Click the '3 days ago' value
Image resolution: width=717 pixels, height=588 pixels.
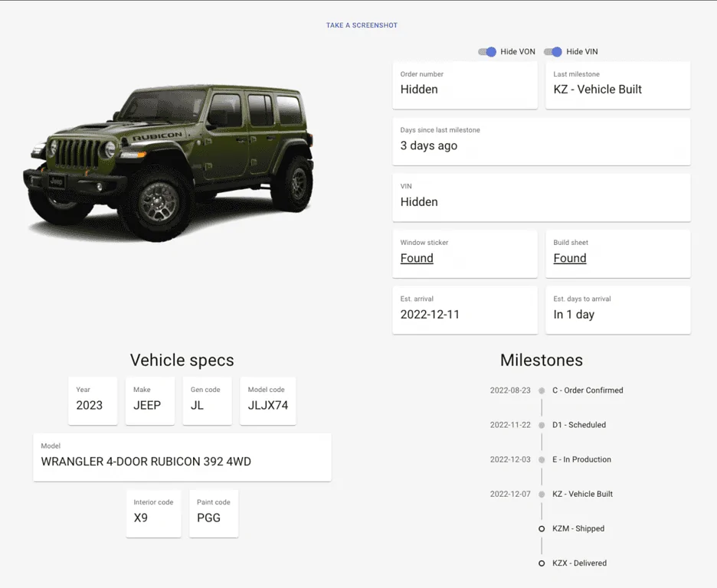click(428, 145)
